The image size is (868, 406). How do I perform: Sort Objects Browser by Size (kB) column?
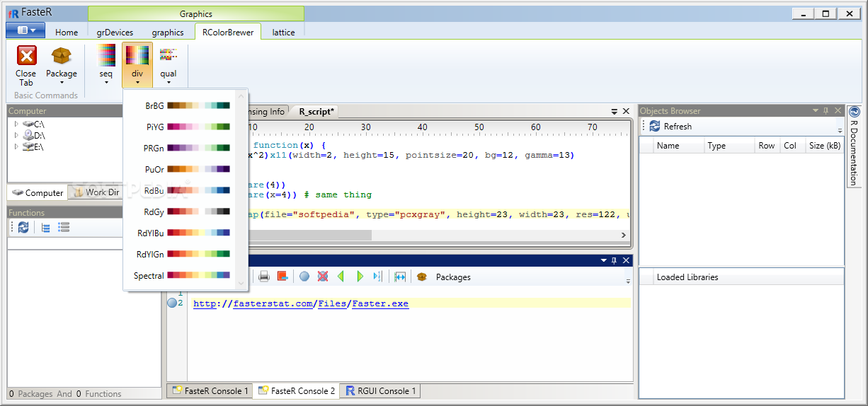click(x=825, y=146)
